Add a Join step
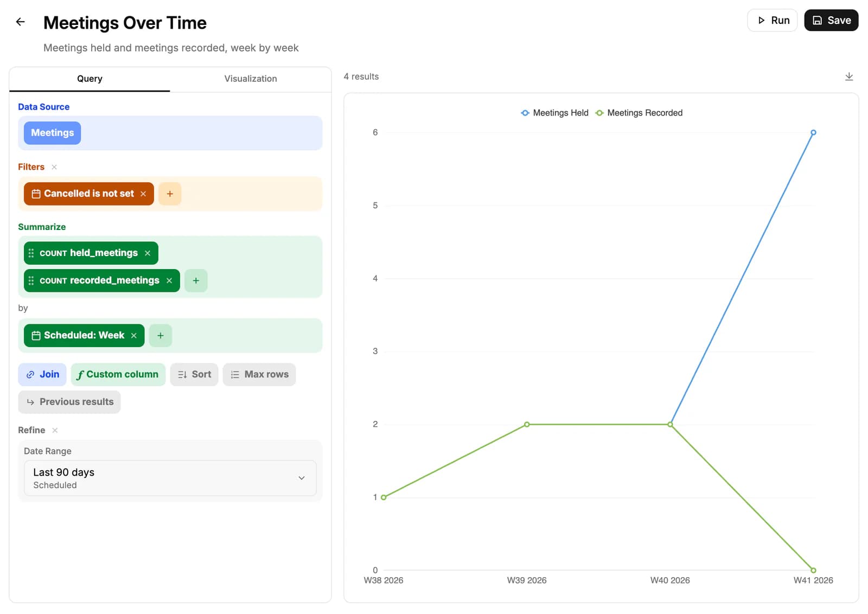Image resolution: width=868 pixels, height=614 pixels. click(42, 374)
